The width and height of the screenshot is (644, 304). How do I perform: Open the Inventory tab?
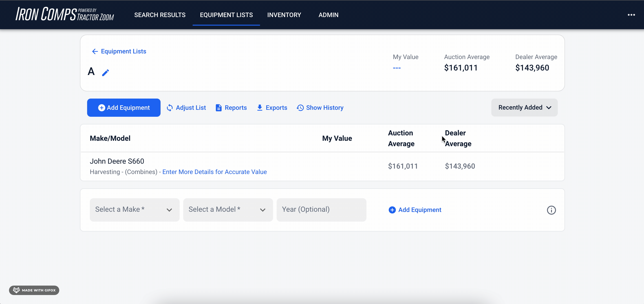point(284,15)
